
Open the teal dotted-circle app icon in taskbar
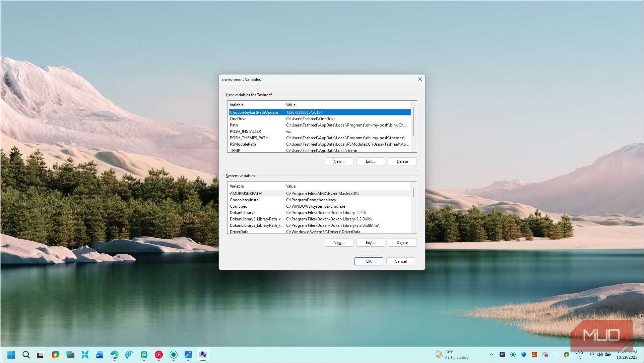click(x=173, y=355)
